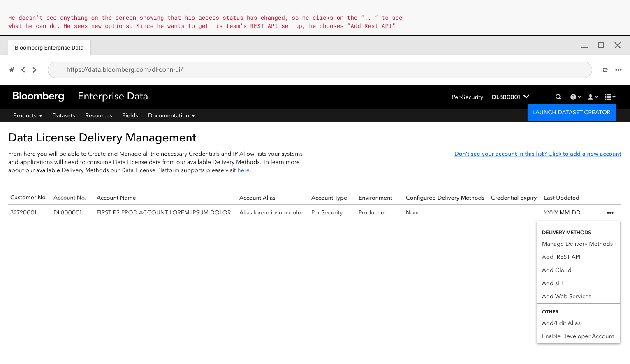
Task: Open the search magnifier icon
Action: click(x=558, y=97)
